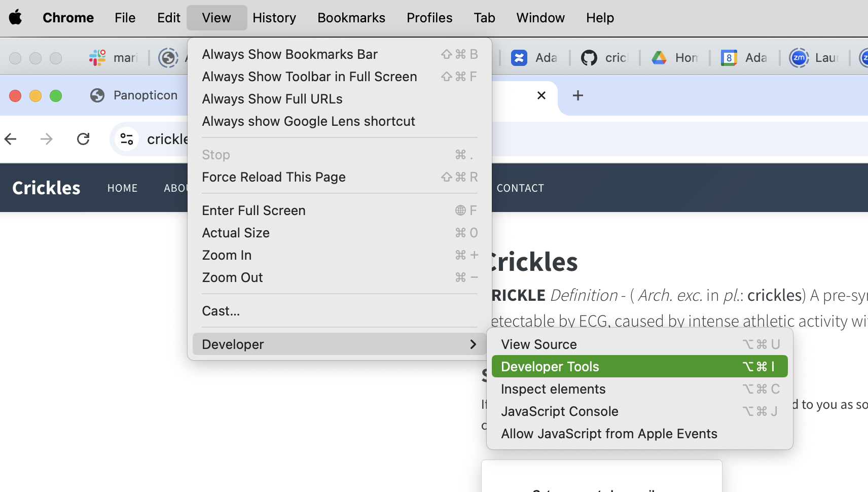Click the Confluence tab icon
This screenshot has width=868, height=492.
pos(519,58)
